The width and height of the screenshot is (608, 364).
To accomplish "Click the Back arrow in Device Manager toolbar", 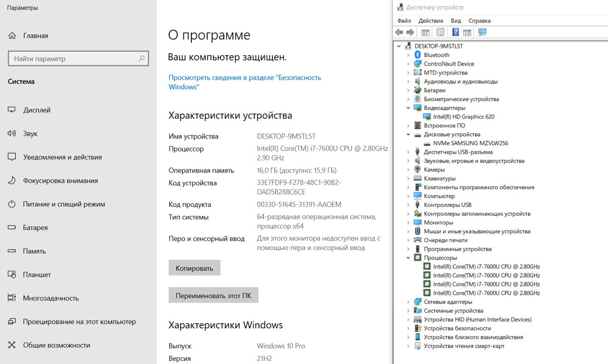I will [x=399, y=32].
